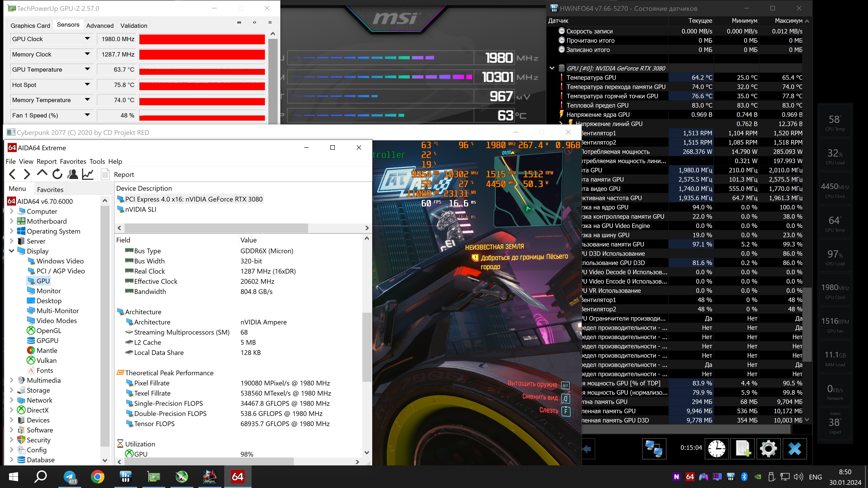
Task: Open the AIDA64 graph/benchmark toolbar icon
Action: click(88, 174)
